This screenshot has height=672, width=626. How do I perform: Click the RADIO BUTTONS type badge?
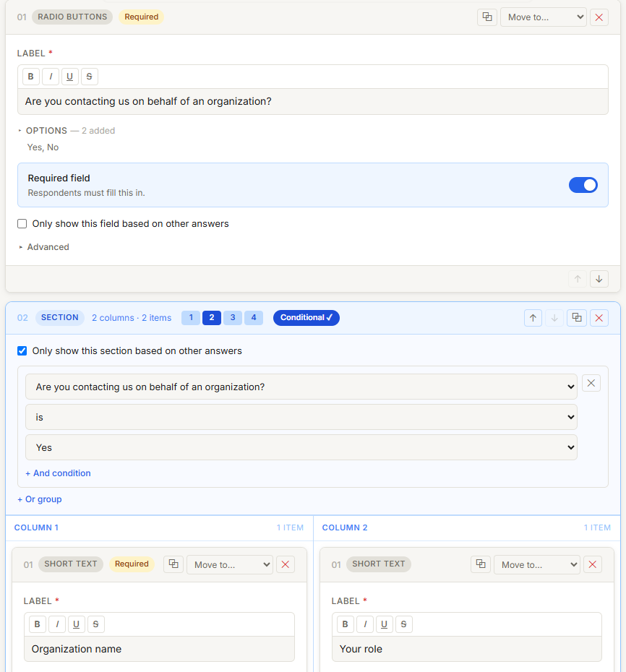pos(72,17)
